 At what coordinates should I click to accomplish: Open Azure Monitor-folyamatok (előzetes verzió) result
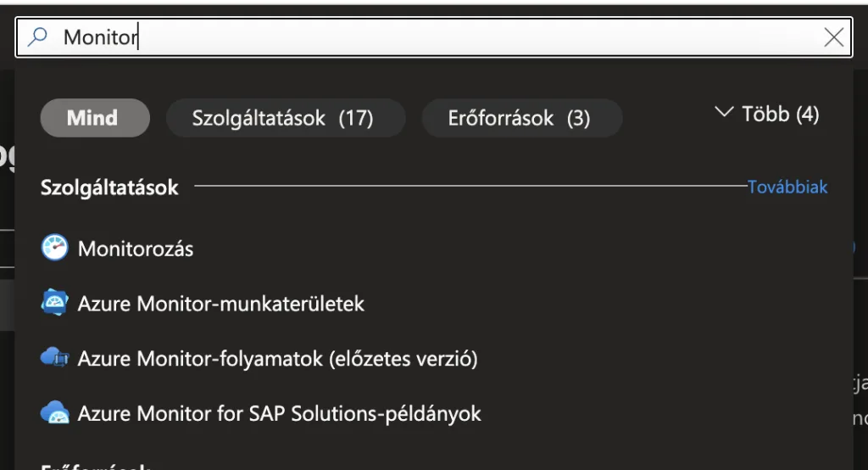tap(278, 359)
